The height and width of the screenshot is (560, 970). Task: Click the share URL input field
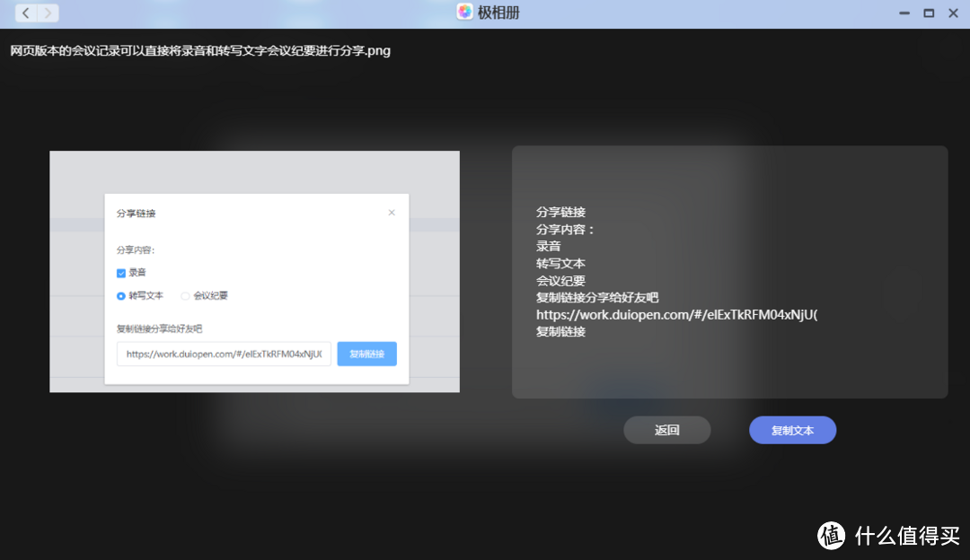click(223, 354)
